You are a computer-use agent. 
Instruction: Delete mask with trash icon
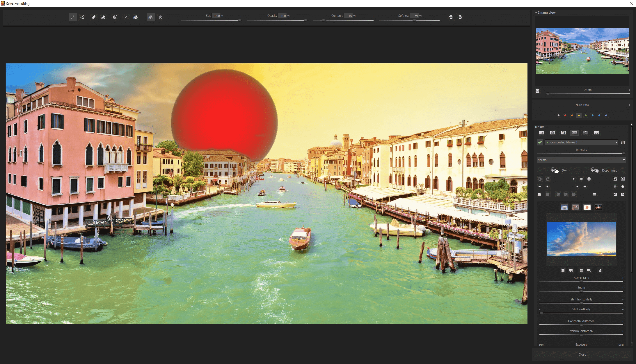(623, 142)
